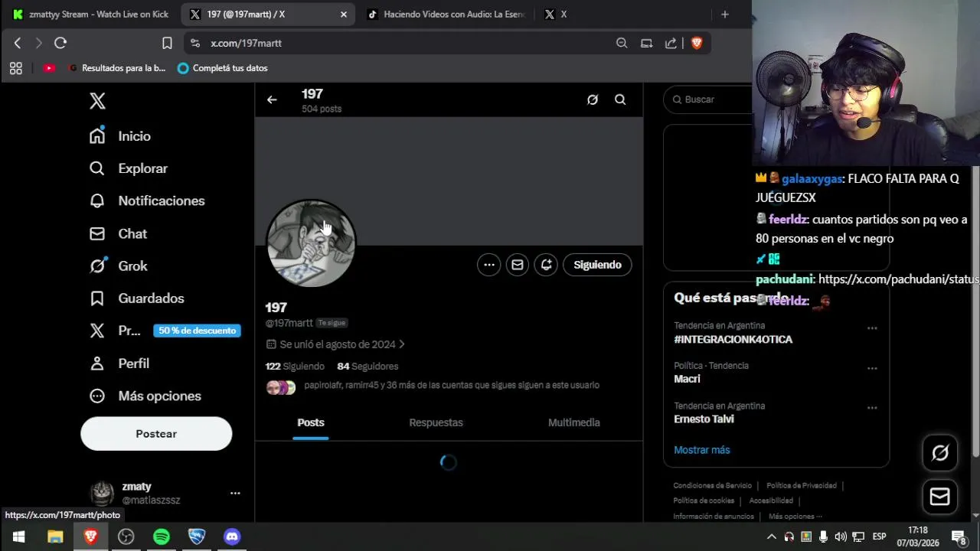
Task: Go to Inicio in the sidebar
Action: coord(120,136)
